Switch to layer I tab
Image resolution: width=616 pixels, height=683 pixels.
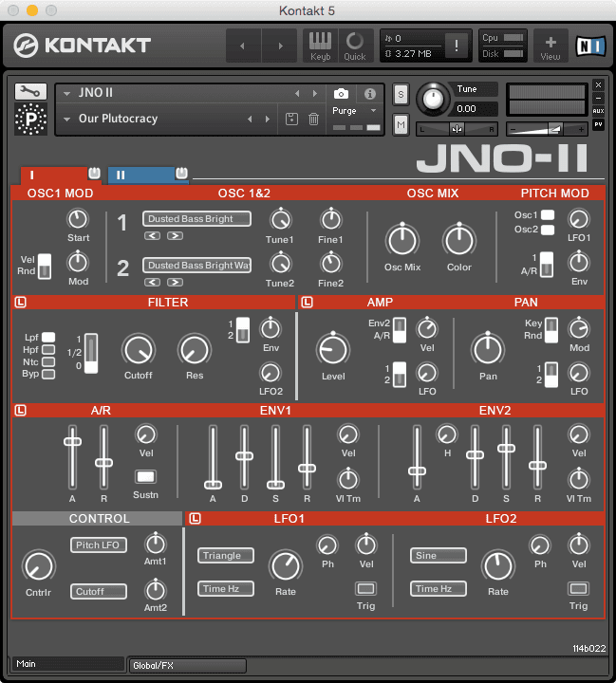[54, 175]
